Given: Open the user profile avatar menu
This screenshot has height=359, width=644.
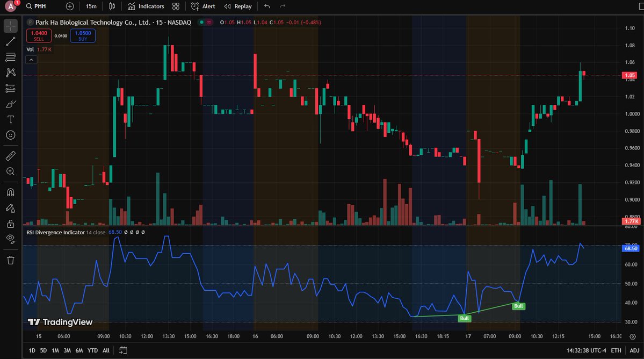Looking at the screenshot, I should click(11, 6).
